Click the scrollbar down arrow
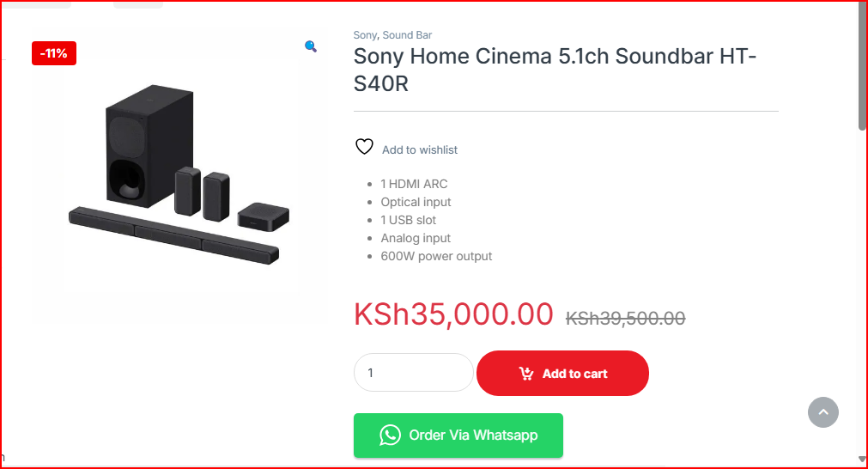The image size is (868, 469). coord(862,460)
